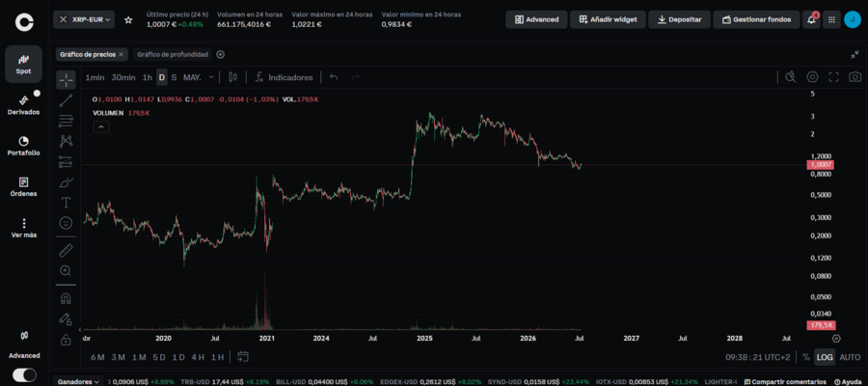Open the Indicadores panel
Viewport: 868px width, 386px height.
[x=284, y=77]
